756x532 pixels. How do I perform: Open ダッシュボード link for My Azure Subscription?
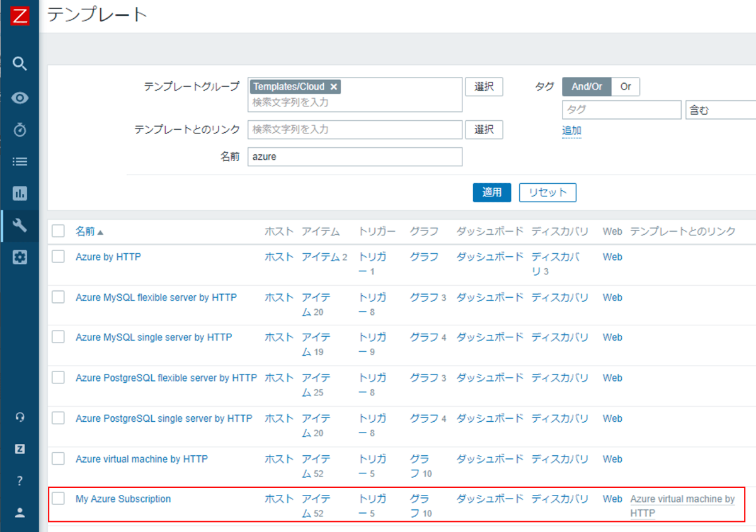point(490,499)
